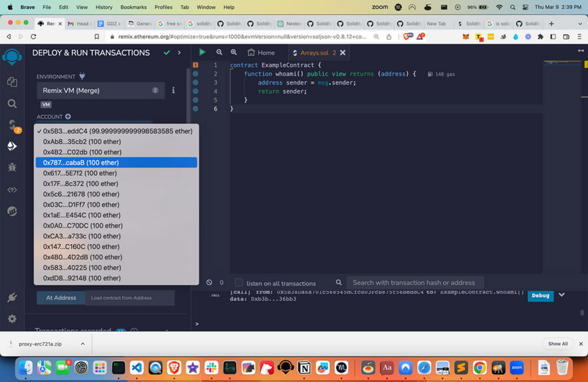Open the proxy-erc721a.zip download item
588x382 pixels.
click(40, 344)
